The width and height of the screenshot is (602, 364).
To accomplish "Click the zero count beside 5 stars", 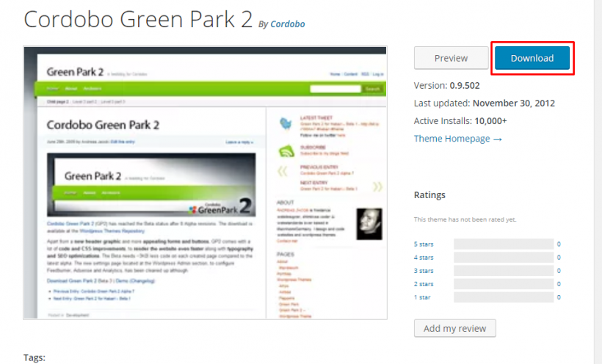I will tap(559, 244).
